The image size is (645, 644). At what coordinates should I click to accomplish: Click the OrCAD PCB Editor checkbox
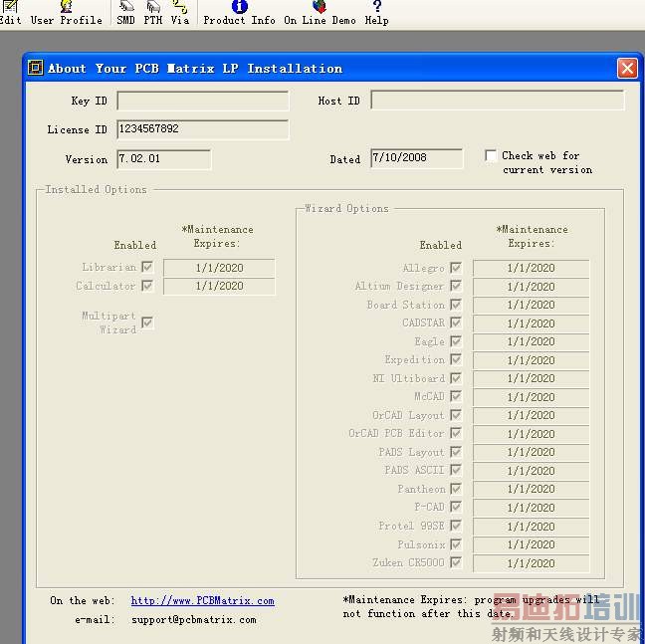(455, 433)
